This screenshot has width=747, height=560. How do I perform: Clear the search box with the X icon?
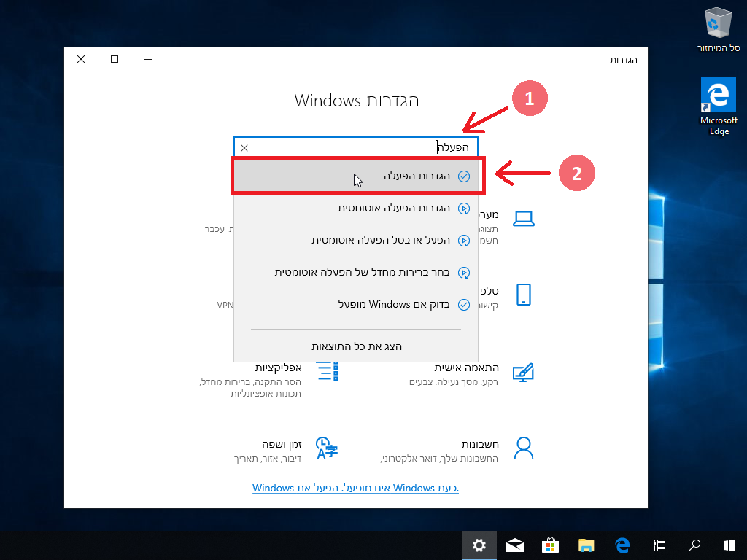pyautogui.click(x=244, y=148)
